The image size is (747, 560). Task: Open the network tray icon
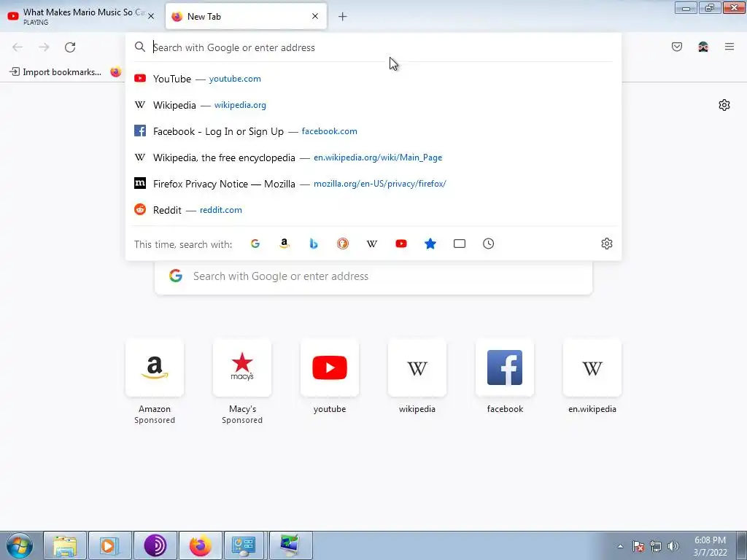pos(656,546)
